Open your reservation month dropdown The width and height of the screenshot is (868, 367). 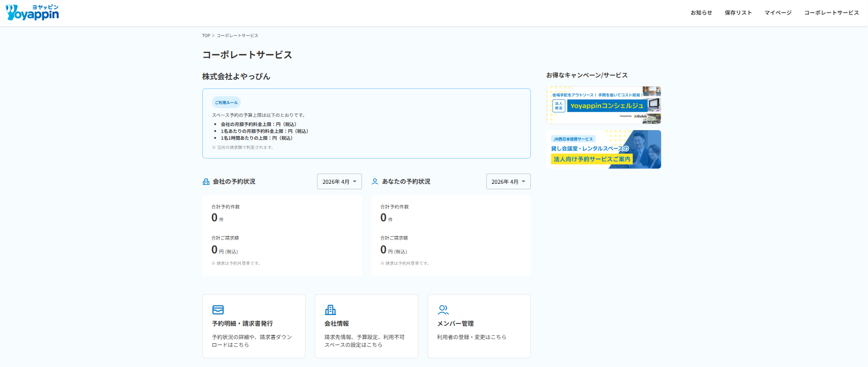(x=508, y=182)
